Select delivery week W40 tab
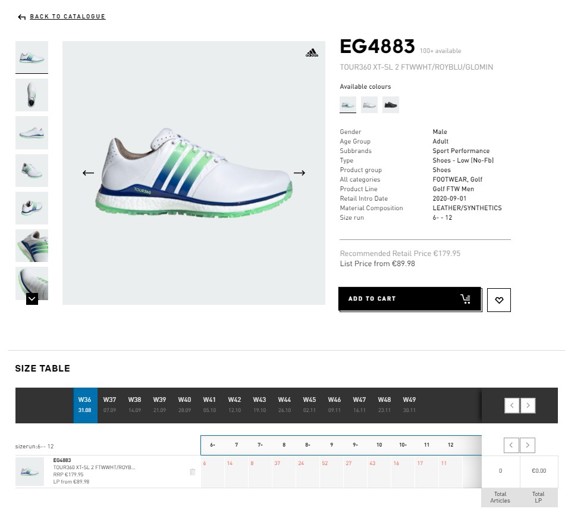 point(184,405)
